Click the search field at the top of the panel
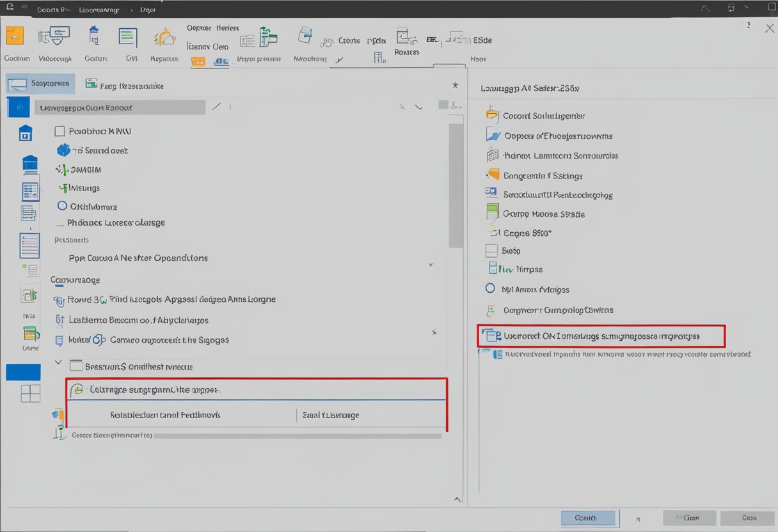 point(122,107)
